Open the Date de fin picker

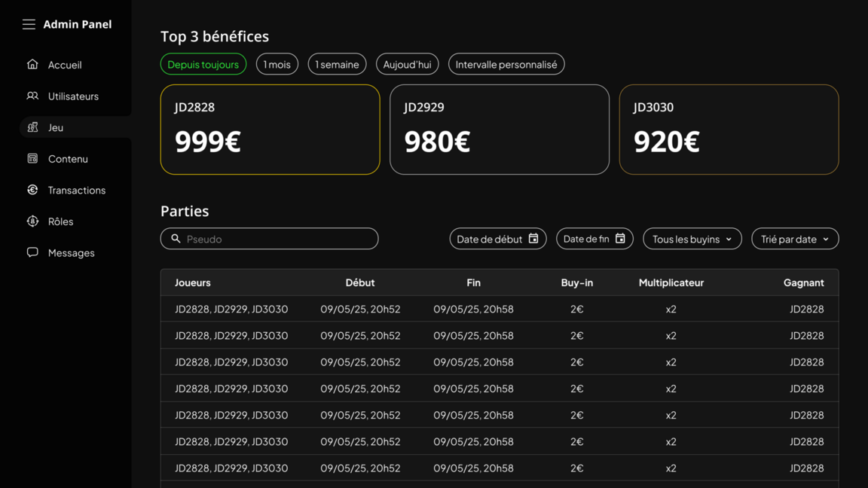pos(594,239)
